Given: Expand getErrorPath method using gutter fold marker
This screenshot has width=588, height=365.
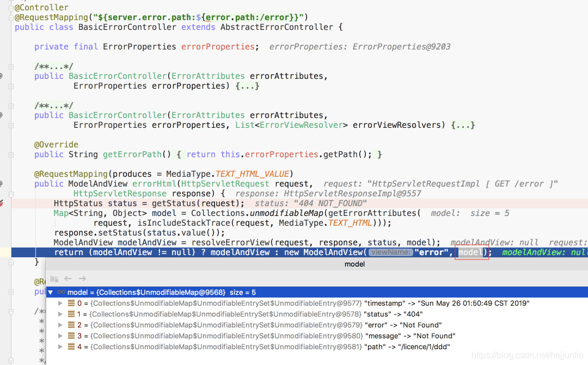Looking at the screenshot, I should click(x=11, y=155).
